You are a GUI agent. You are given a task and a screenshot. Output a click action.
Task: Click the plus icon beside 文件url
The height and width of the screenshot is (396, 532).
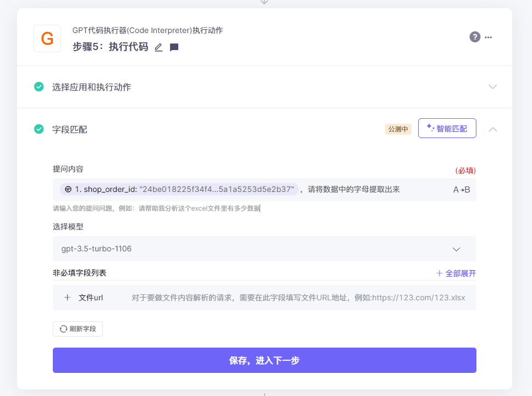pyautogui.click(x=68, y=298)
